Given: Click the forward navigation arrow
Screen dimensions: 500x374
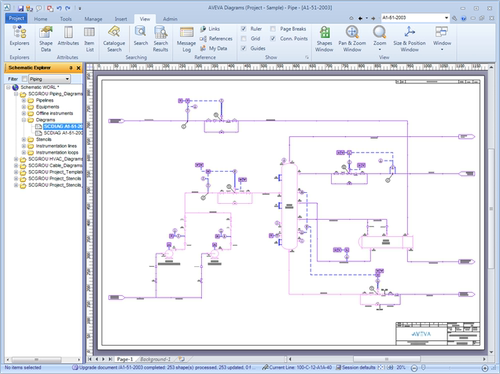Looking at the screenshot, I should [373, 18].
